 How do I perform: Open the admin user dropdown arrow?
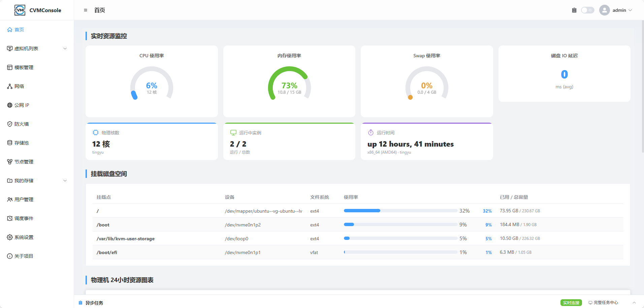pos(630,10)
